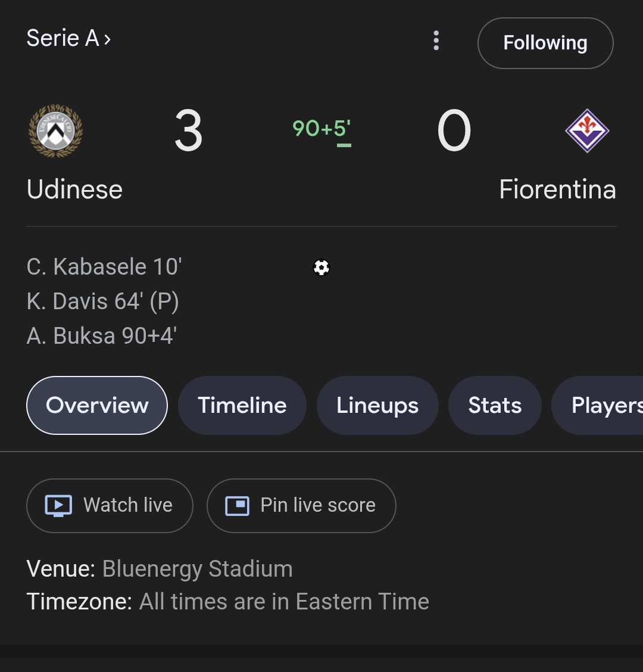Click the picture-in-picture icon in Pin live score

[x=237, y=506]
